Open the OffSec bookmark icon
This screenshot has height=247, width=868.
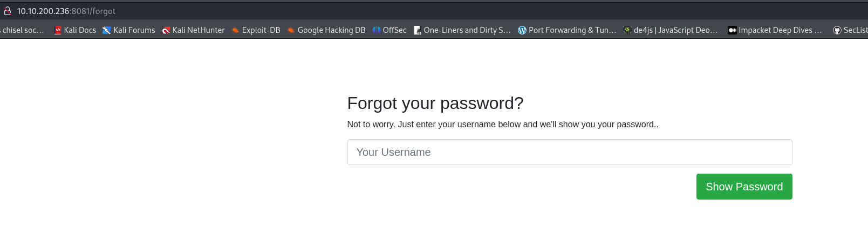[x=377, y=30]
